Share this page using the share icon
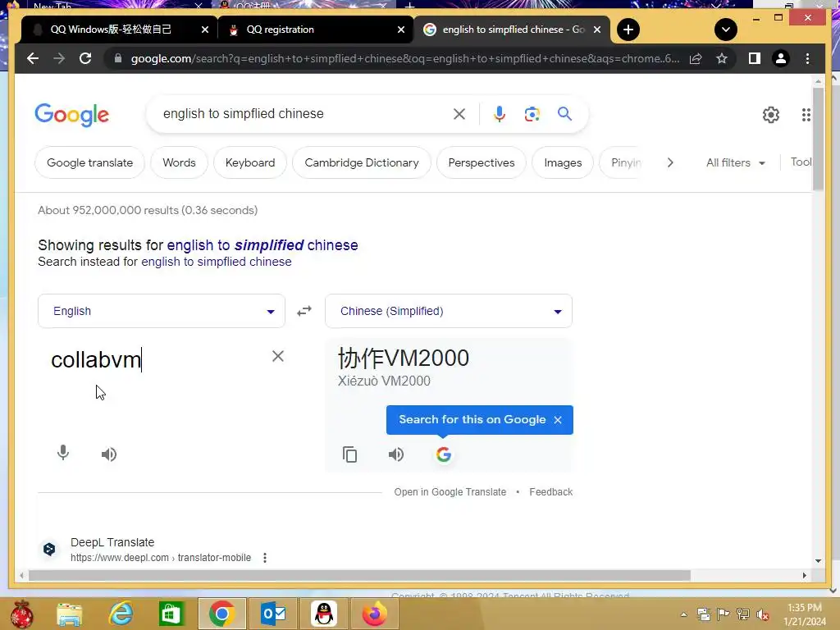The image size is (840, 630). (x=696, y=58)
